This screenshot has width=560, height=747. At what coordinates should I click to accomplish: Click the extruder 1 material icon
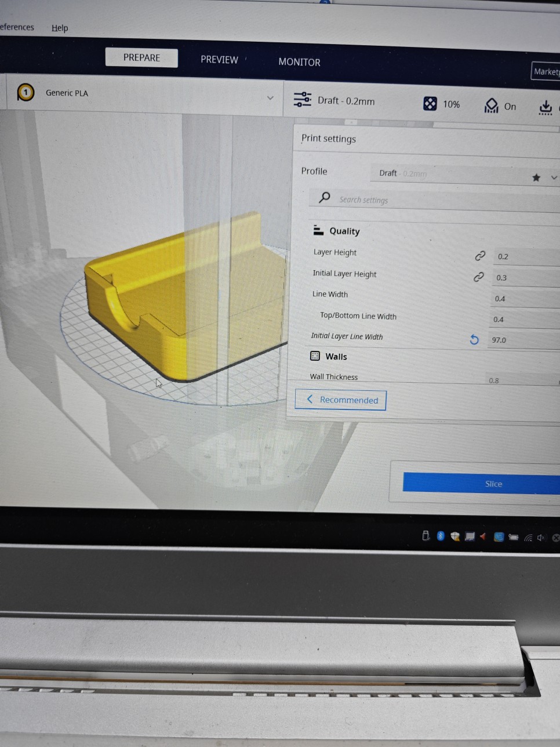click(x=26, y=92)
